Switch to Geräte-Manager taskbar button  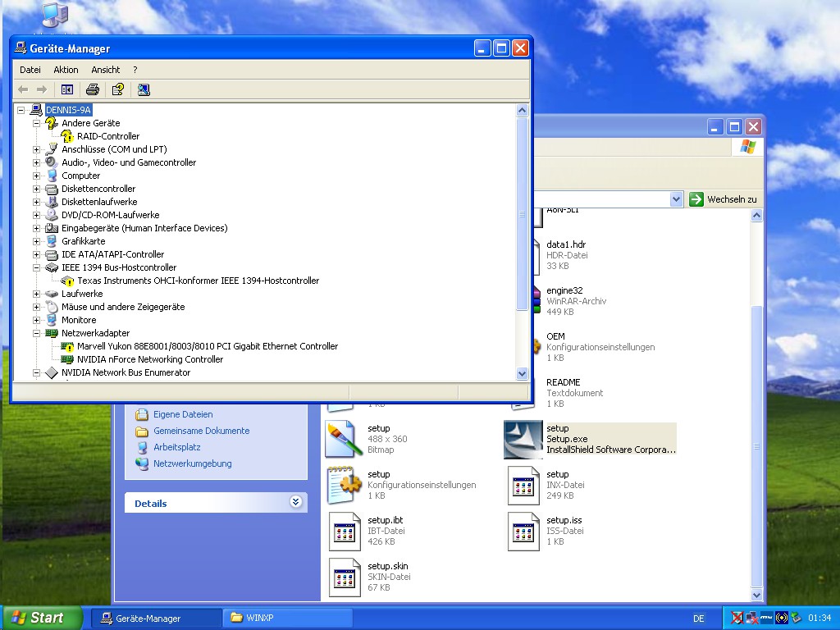(155, 619)
